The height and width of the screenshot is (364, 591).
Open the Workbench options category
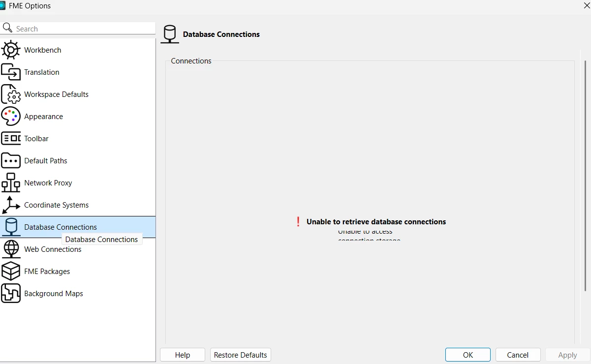click(78, 50)
